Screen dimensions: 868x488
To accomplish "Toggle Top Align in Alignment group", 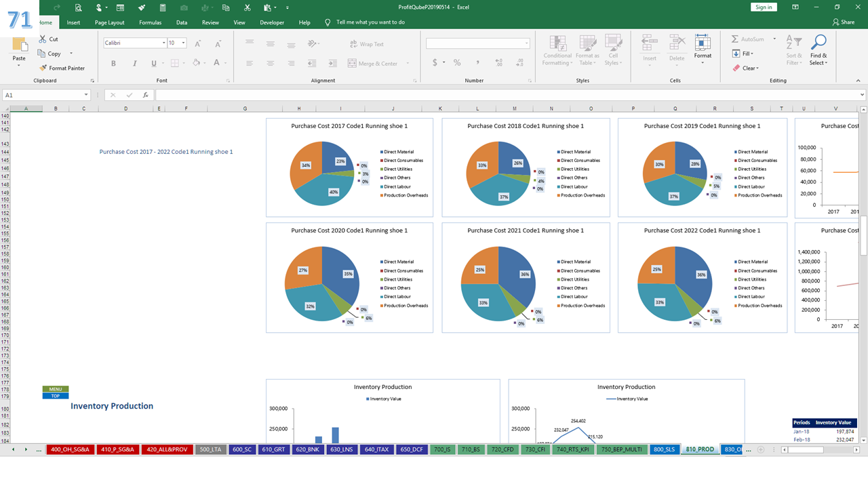I will tap(250, 43).
